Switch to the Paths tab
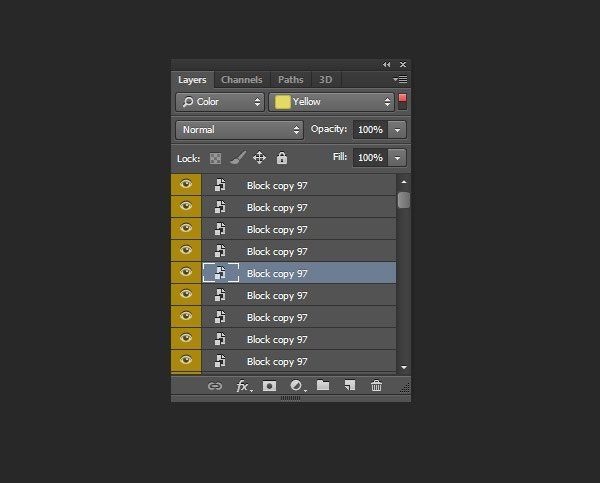Screen dimensions: 600x483 (291, 80)
